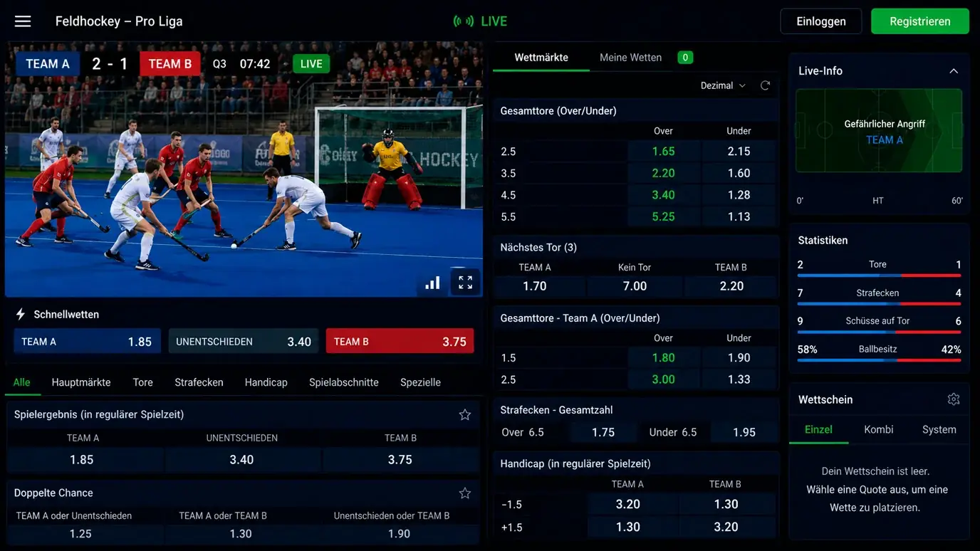
Task: Bet Strafecken Over 6.5 at 1.75
Action: click(603, 432)
